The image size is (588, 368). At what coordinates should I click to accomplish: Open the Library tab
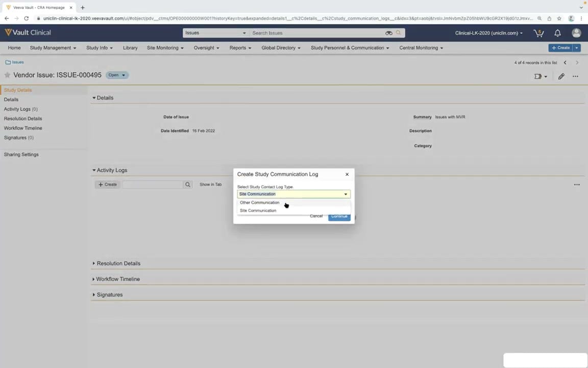point(130,48)
